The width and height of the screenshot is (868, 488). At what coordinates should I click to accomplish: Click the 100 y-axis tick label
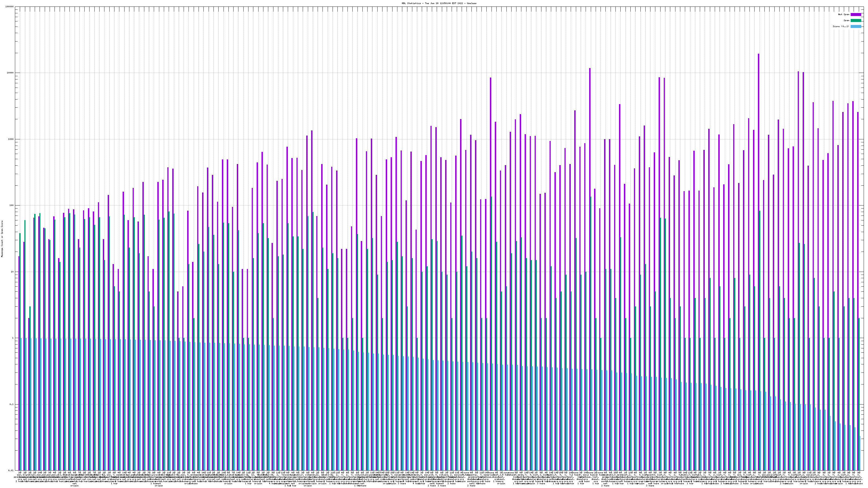coord(12,206)
